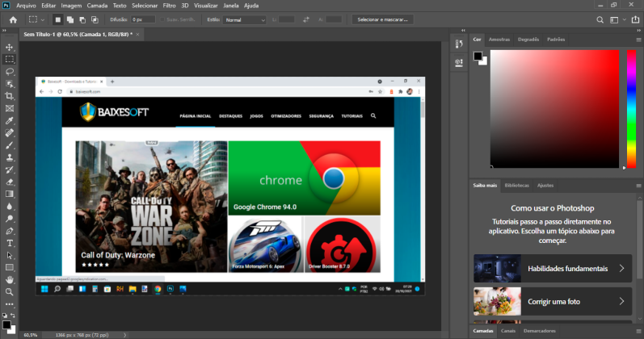Open the Cor panel options menu
The image size is (644, 339).
coord(638,40)
